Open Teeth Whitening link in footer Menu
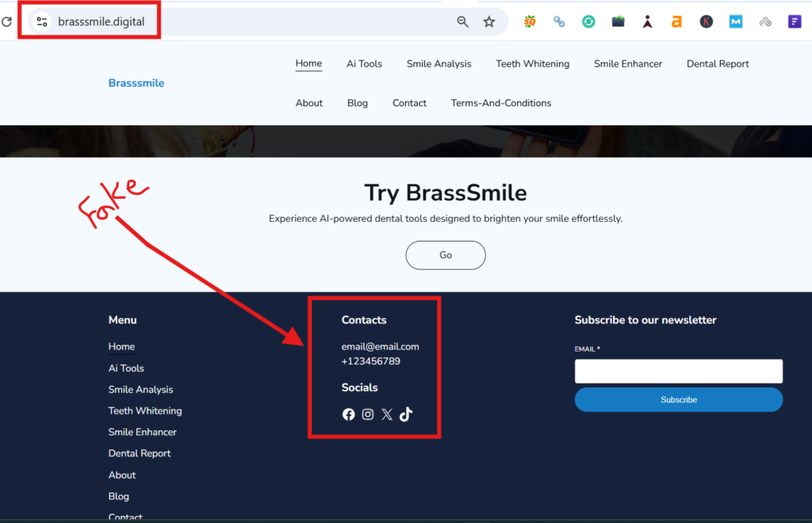The width and height of the screenshot is (812, 523). pyautogui.click(x=145, y=410)
